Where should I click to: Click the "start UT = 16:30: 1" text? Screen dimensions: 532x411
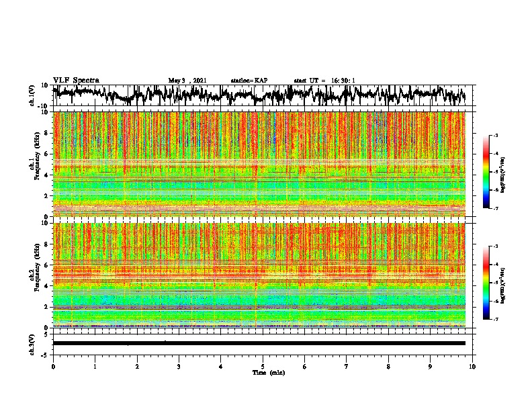324,81
